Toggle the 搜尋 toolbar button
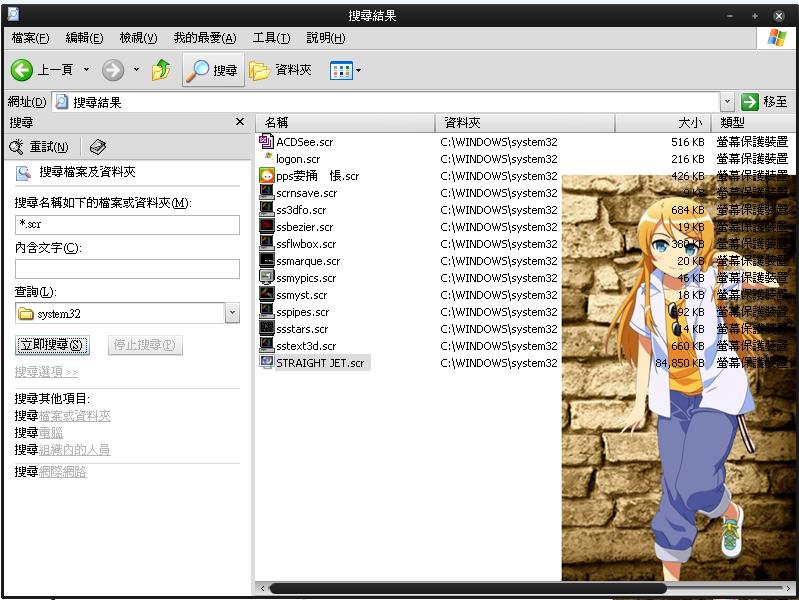The width and height of the screenshot is (799, 600). pos(213,70)
